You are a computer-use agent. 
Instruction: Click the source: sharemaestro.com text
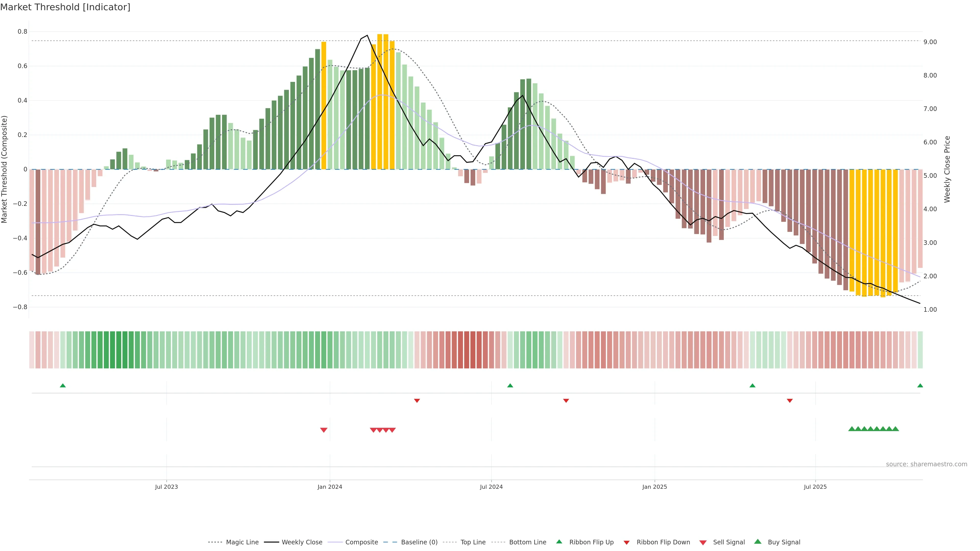point(926,464)
